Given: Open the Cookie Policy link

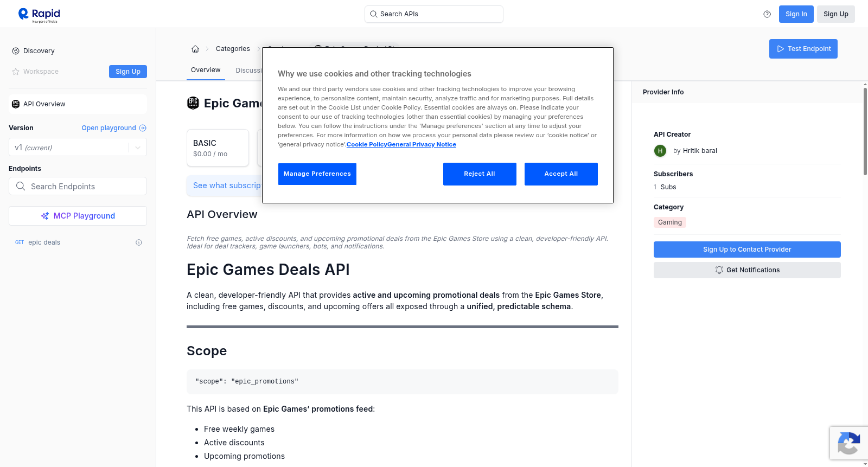Looking at the screenshot, I should tap(367, 144).
